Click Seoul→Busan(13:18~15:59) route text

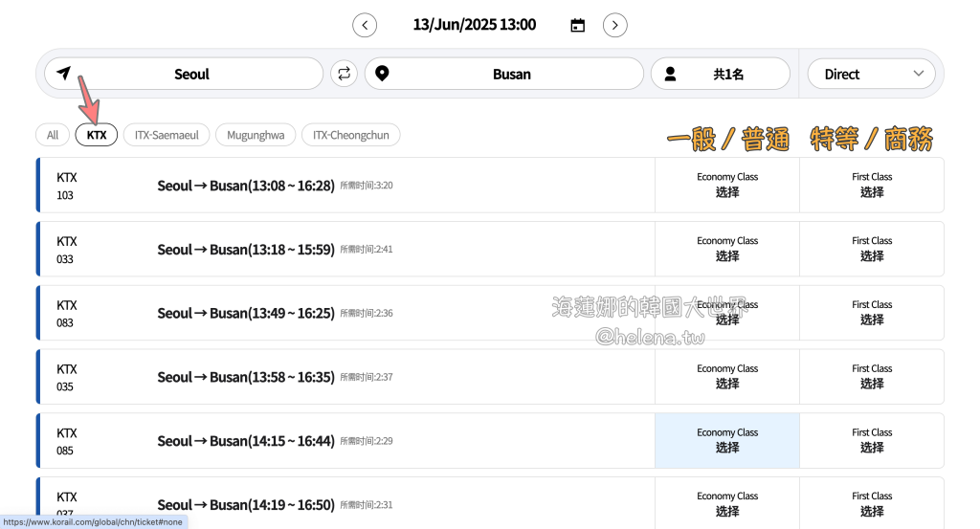246,250
